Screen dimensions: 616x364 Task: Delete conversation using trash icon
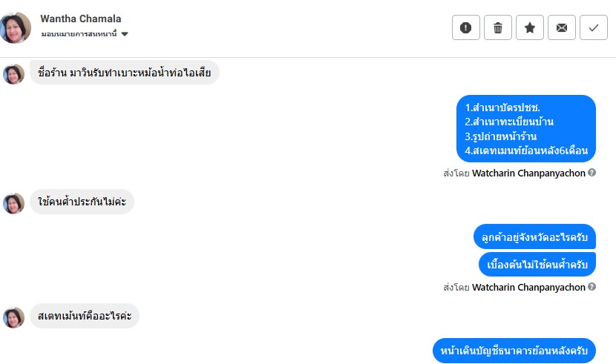[498, 27]
